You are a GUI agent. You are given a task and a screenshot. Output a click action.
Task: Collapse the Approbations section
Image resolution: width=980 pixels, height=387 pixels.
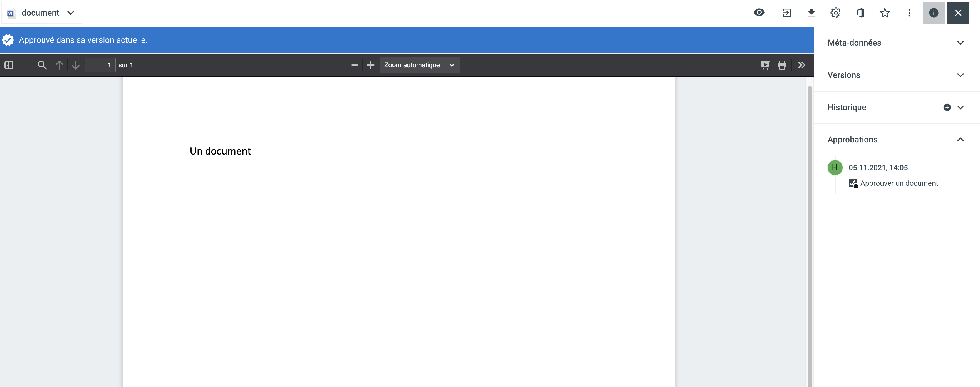coord(960,140)
